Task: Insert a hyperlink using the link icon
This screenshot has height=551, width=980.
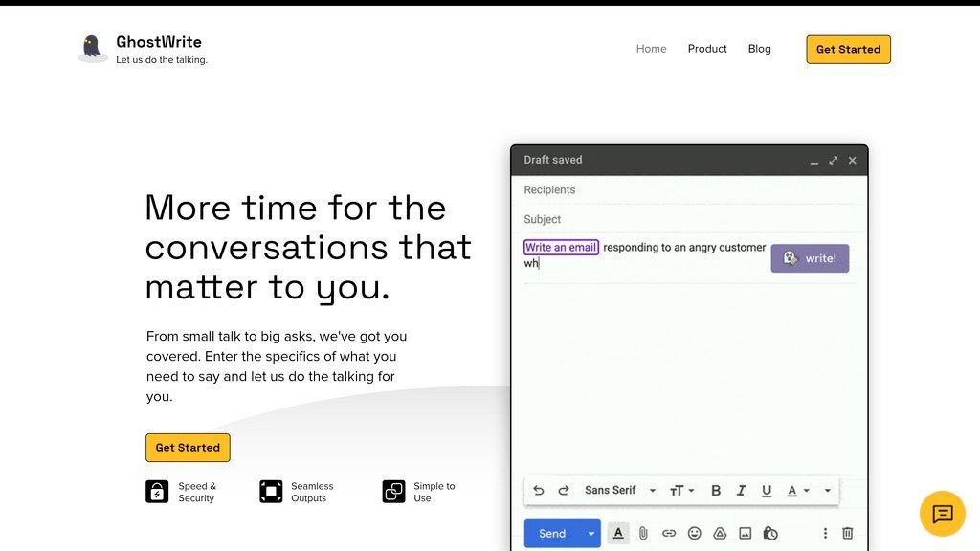Action: (669, 533)
